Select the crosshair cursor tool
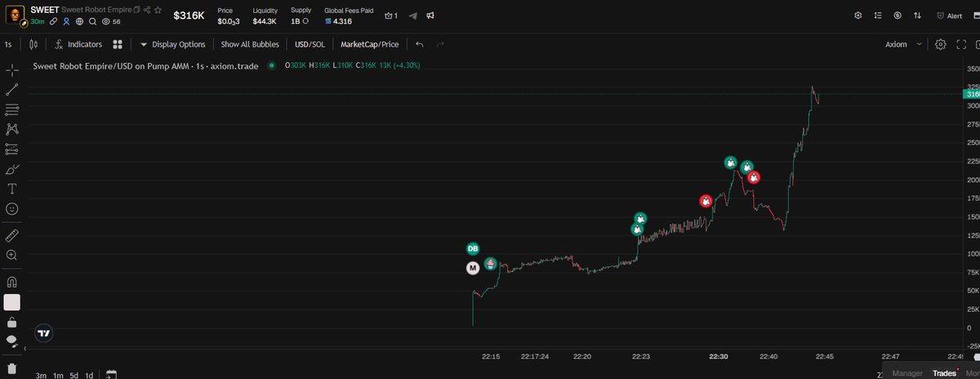980x379 pixels. pyautogui.click(x=12, y=69)
